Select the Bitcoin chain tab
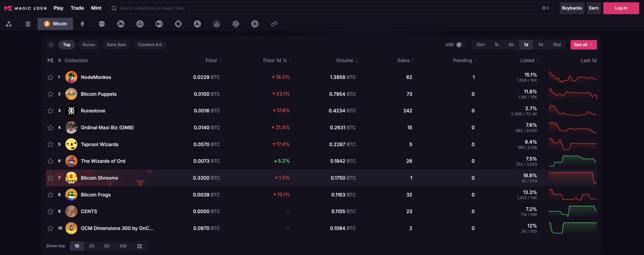 55,24
